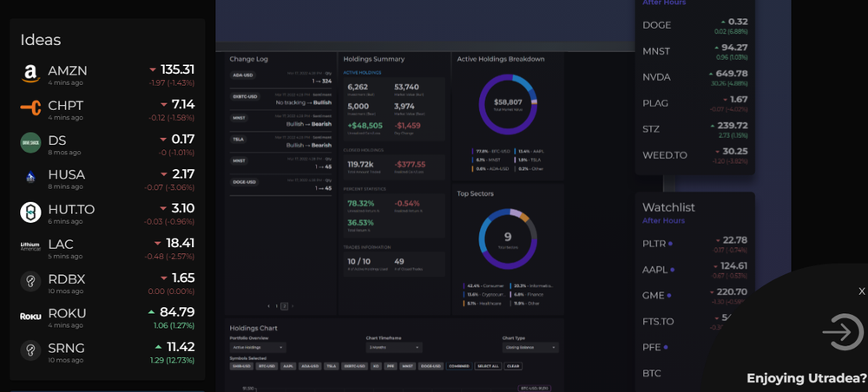Click the green up arrow beside ROKU price 84.79
This screenshot has width=868, height=392.
(152, 312)
